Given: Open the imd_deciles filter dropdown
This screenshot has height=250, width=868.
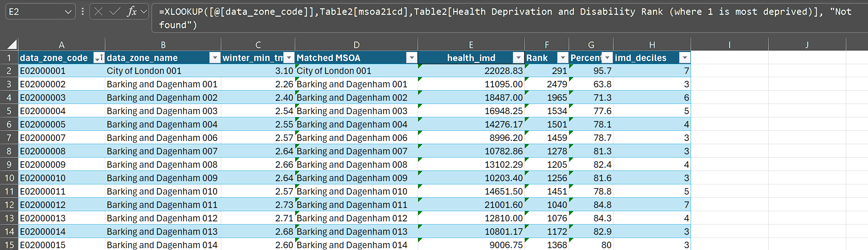Looking at the screenshot, I should (684, 58).
